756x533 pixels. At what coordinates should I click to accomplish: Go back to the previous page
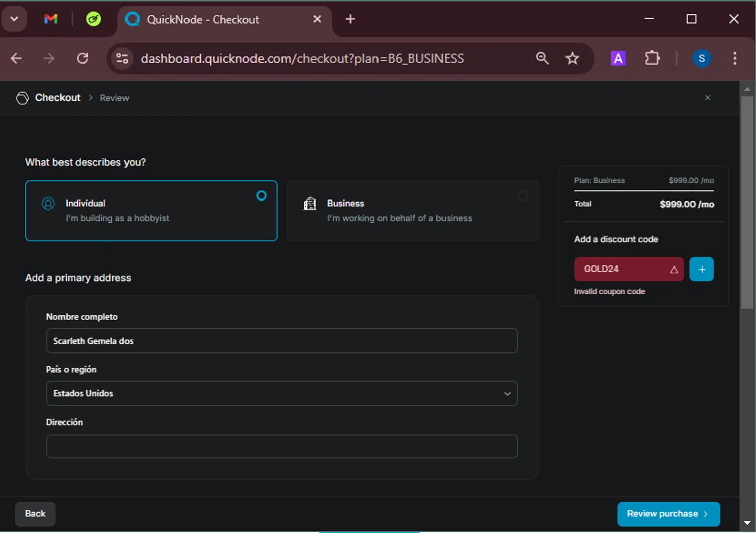pyautogui.click(x=16, y=58)
